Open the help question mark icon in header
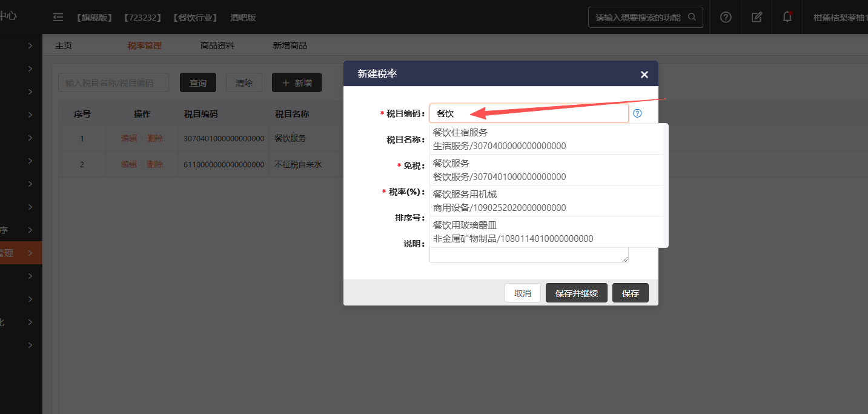The image size is (868, 414). [725, 17]
